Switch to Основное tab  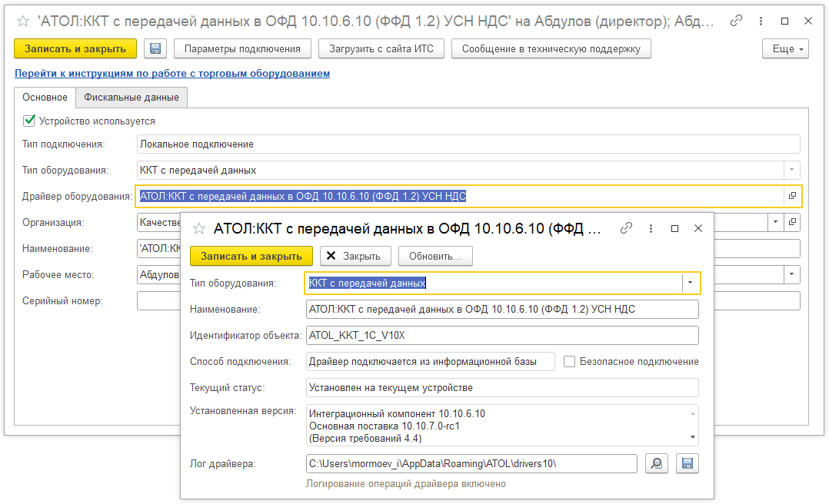click(x=45, y=98)
